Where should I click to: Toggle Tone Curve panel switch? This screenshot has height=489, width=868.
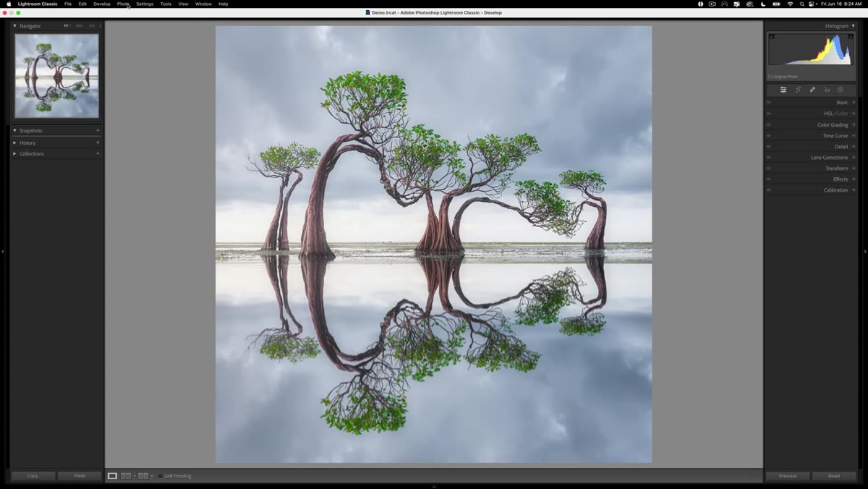pyautogui.click(x=768, y=135)
